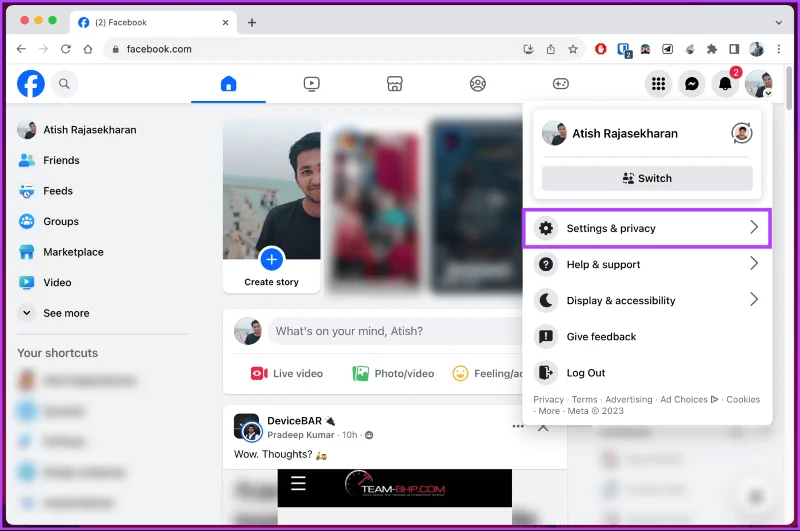800x531 pixels.
Task: Click the Switch button
Action: tap(647, 178)
